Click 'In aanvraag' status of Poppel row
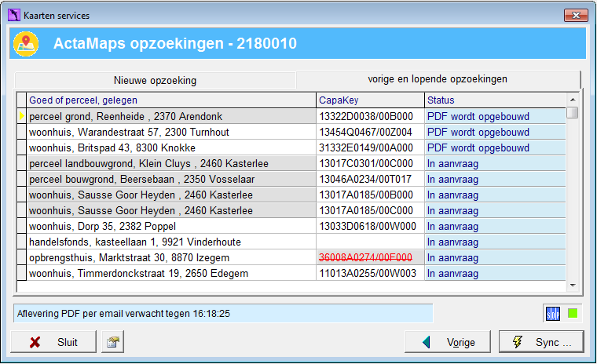 click(x=496, y=226)
